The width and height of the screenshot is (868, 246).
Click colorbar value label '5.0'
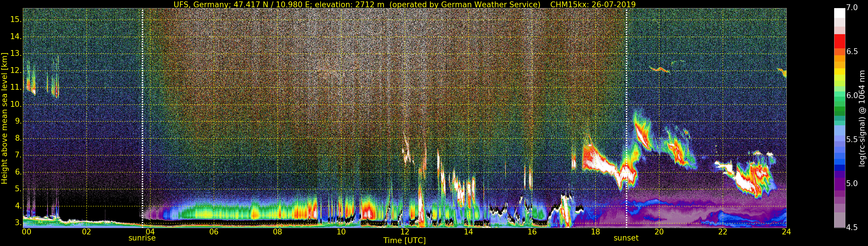click(x=852, y=183)
